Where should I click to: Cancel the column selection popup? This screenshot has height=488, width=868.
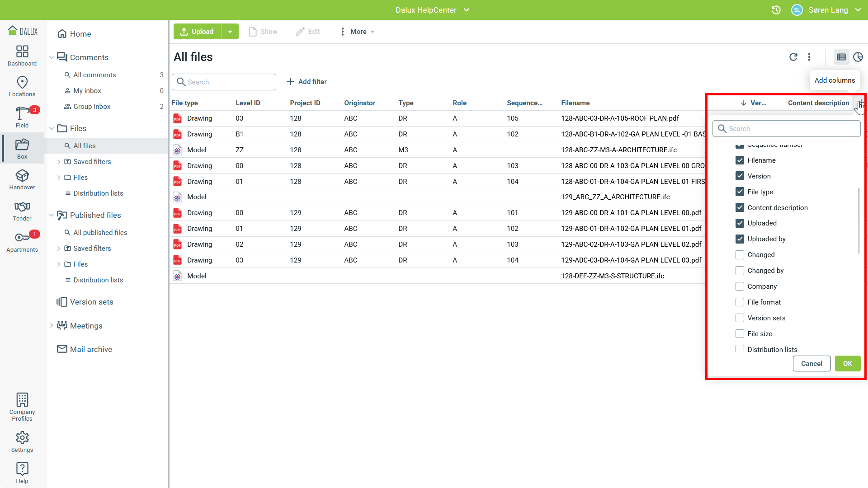(x=811, y=364)
